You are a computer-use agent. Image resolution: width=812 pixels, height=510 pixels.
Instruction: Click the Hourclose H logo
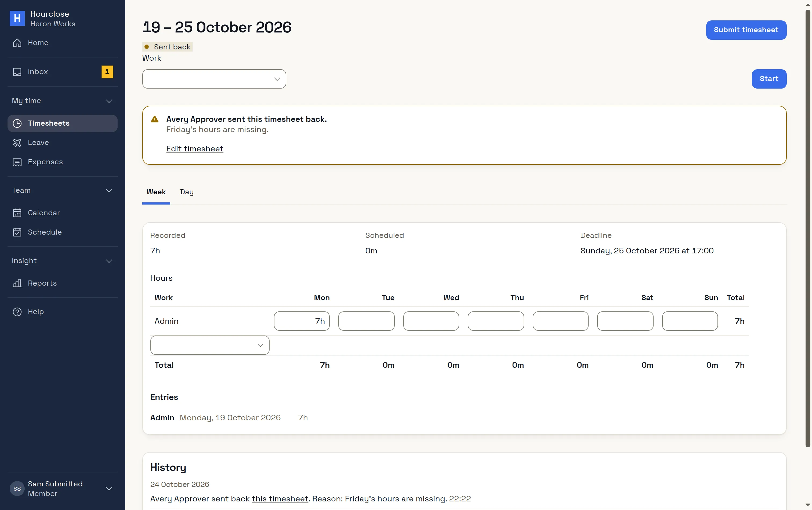tap(17, 18)
